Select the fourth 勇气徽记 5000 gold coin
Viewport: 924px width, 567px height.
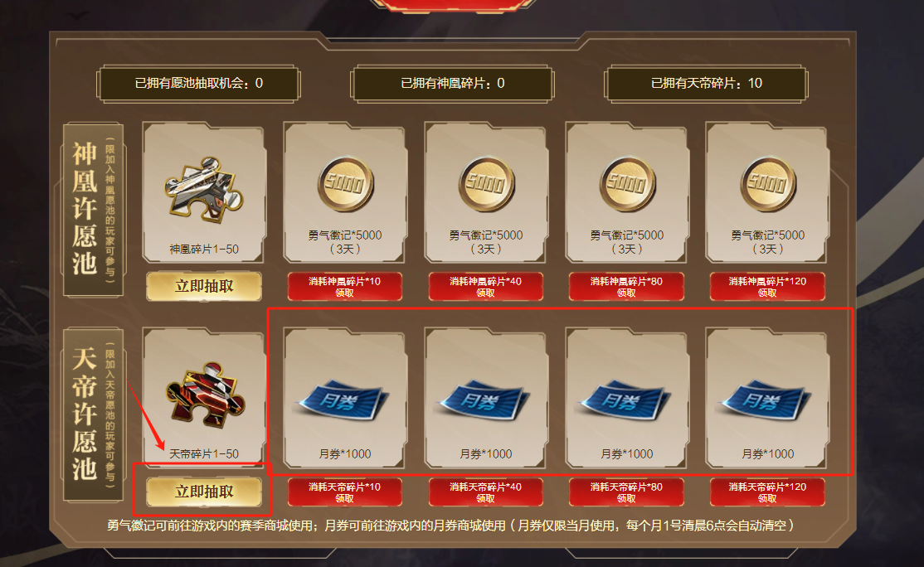point(768,185)
